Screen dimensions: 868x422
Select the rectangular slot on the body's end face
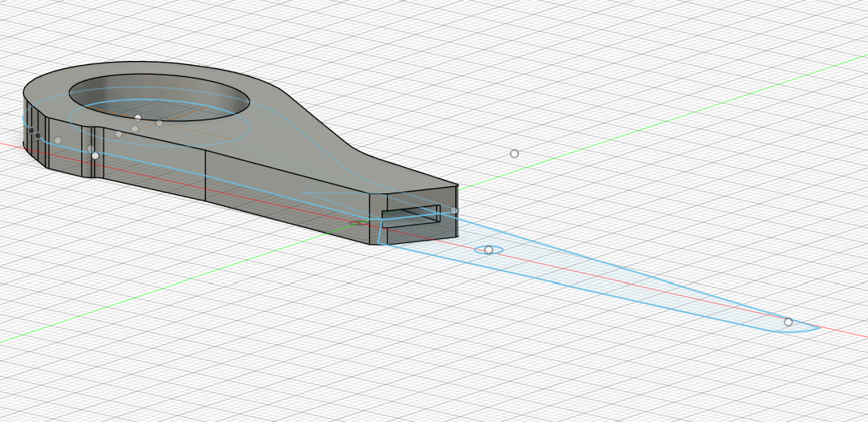pos(411,217)
